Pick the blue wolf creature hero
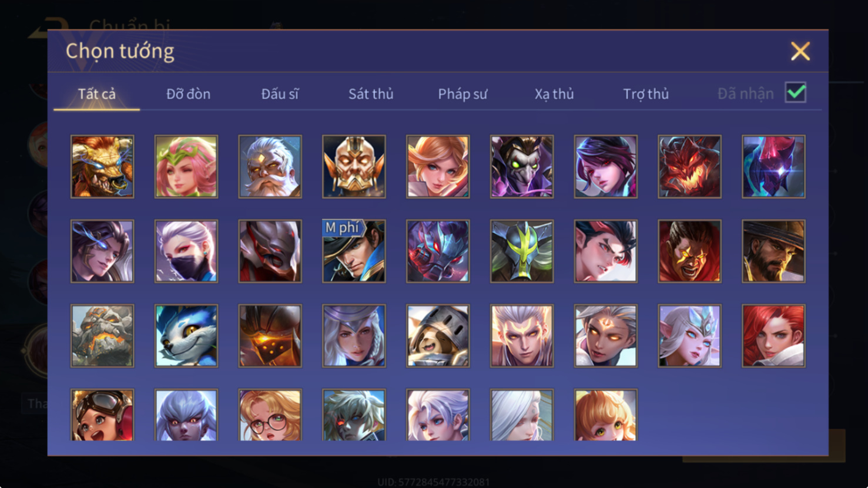868x488 pixels. pos(186,336)
